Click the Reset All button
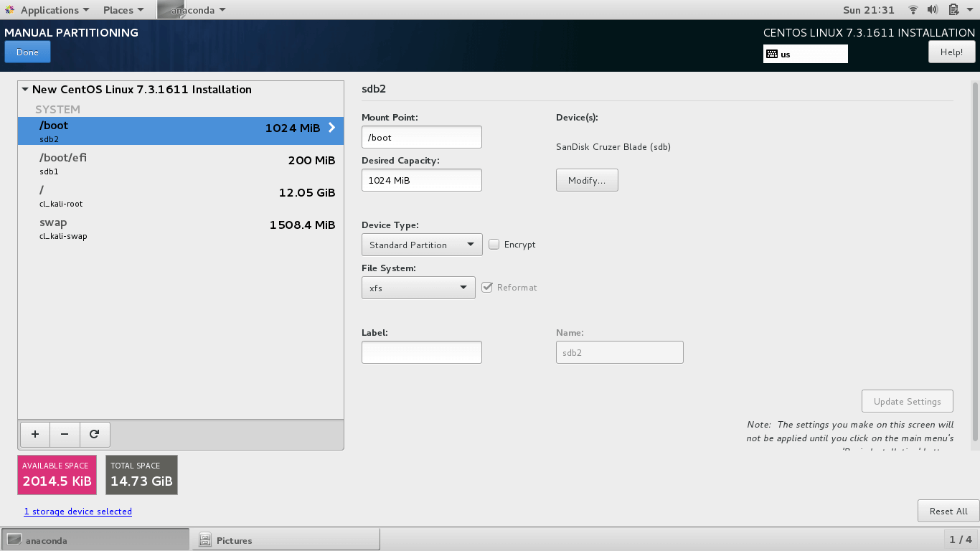Viewport: 980px width, 551px height. [948, 512]
